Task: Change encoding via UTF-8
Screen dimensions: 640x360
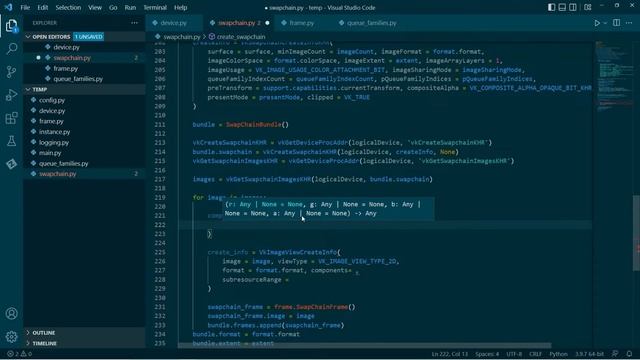Action: click(514, 354)
